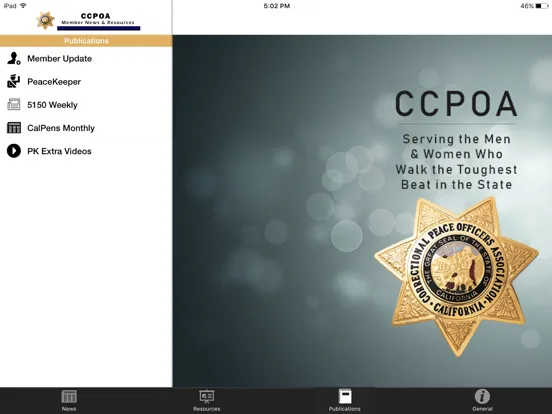Open the PeaceKeeper publication
This screenshot has height=414, width=552.
pos(86,82)
